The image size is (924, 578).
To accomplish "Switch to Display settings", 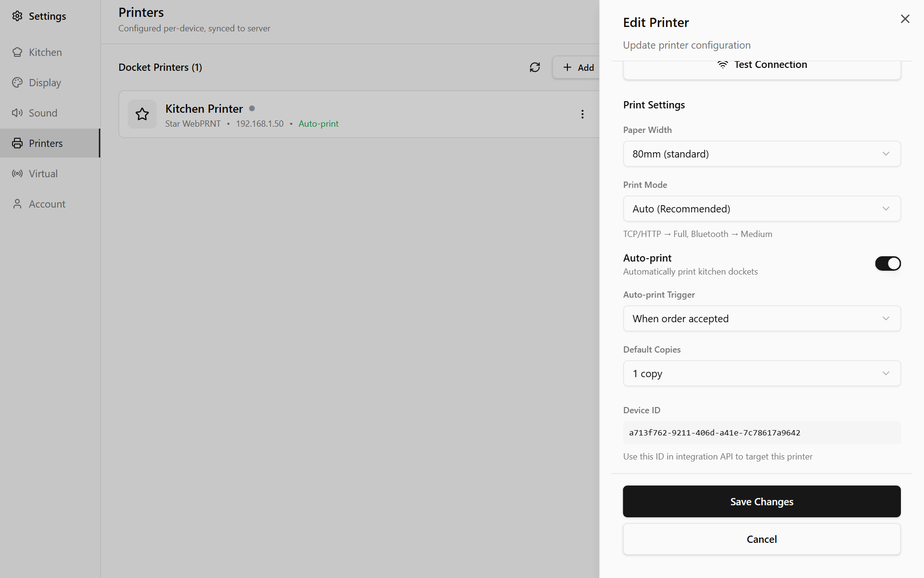I will point(50,82).
